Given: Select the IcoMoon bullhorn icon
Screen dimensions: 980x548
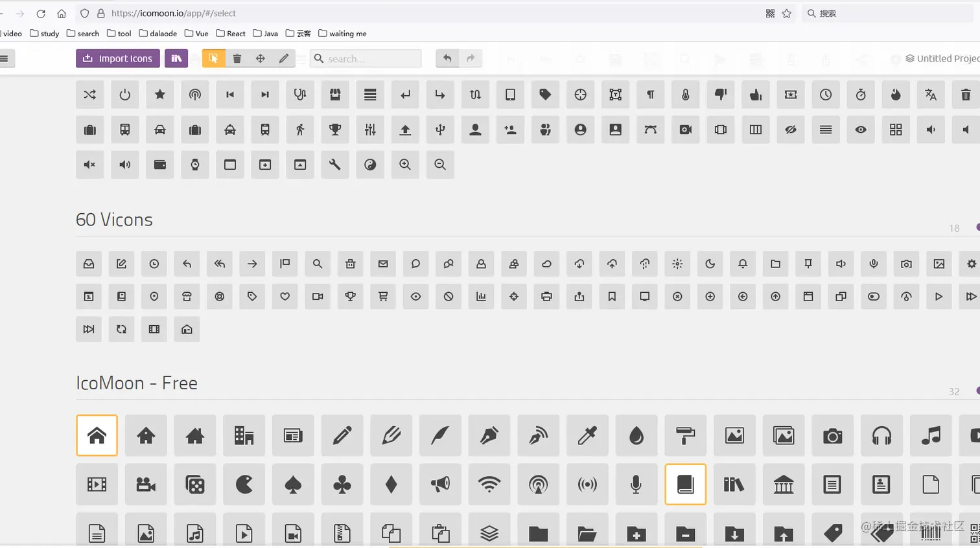Looking at the screenshot, I should pyautogui.click(x=440, y=484).
